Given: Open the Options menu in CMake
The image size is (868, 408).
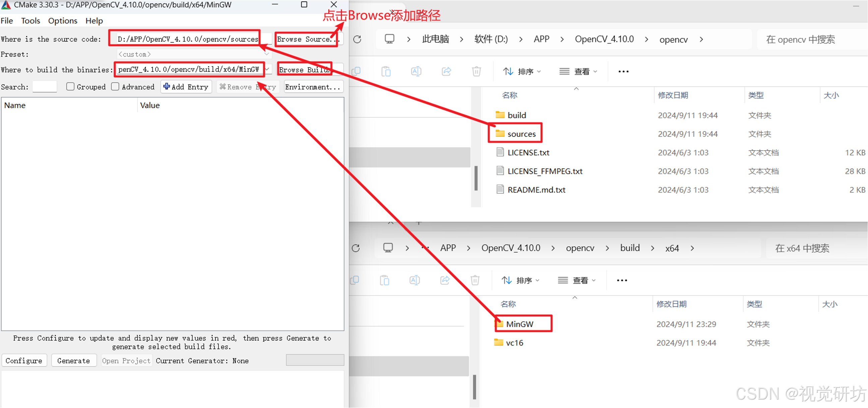Looking at the screenshot, I should point(63,20).
